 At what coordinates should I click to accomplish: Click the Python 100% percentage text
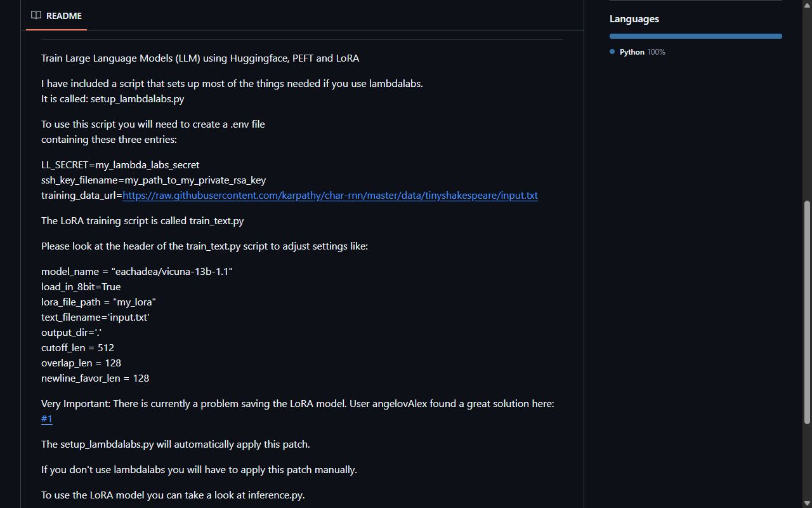[x=656, y=52]
